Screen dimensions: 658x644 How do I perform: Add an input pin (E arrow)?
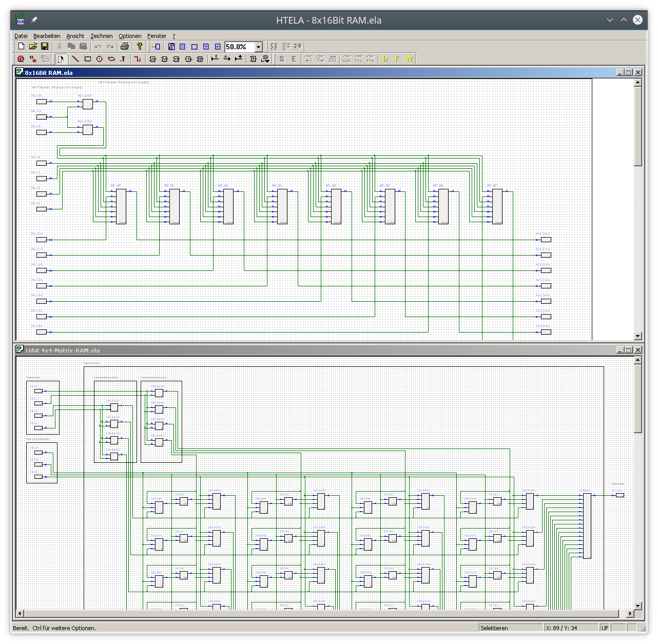coord(215,59)
